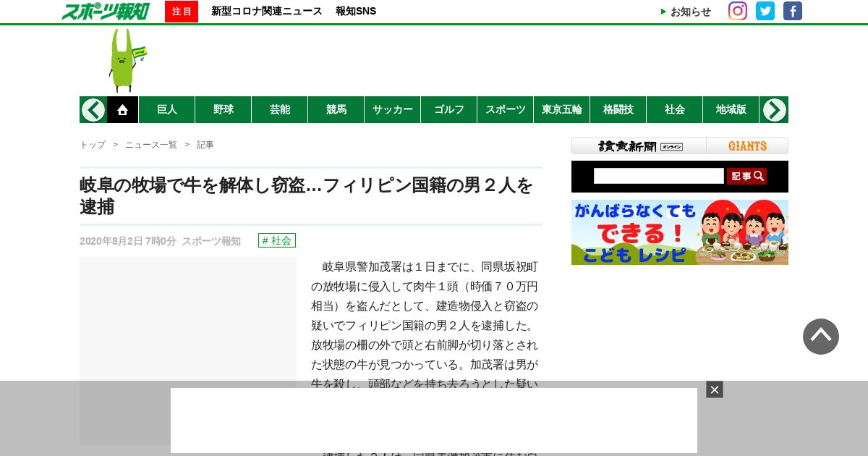
Task: Close the bottom advertisement banner
Action: (715, 389)
